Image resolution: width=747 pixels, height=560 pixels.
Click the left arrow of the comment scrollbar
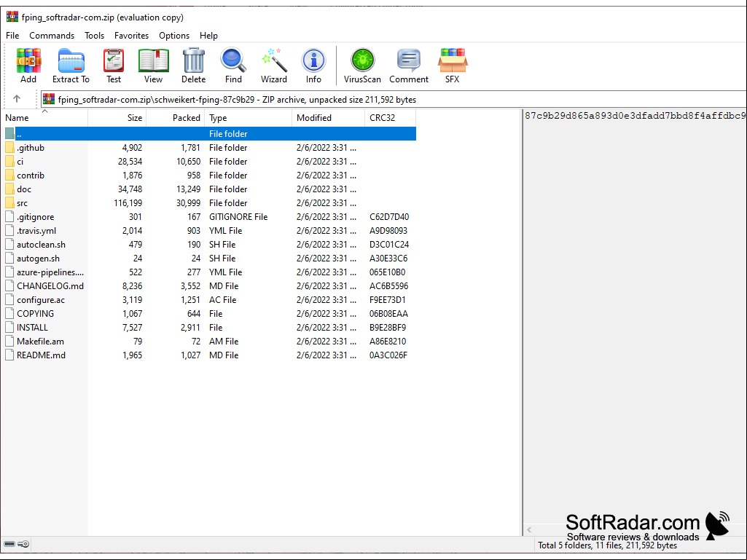pyautogui.click(x=529, y=529)
